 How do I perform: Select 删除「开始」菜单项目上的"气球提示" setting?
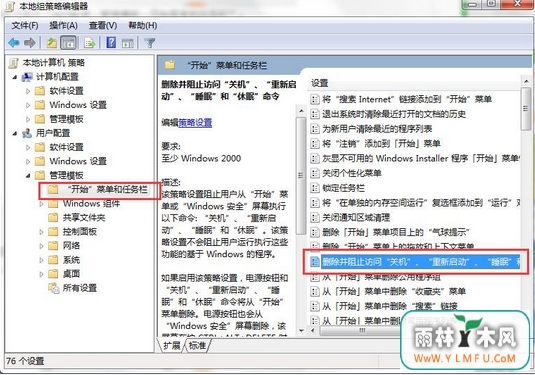(x=396, y=232)
